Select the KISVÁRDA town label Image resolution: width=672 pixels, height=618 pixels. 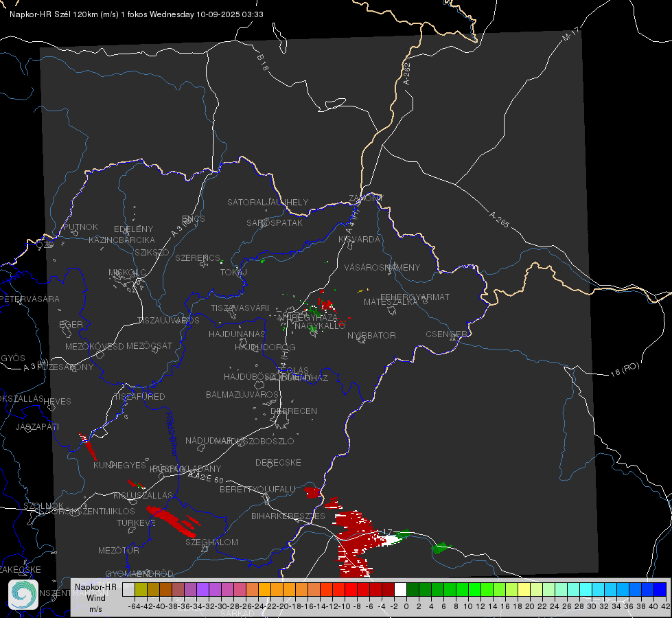click(359, 240)
